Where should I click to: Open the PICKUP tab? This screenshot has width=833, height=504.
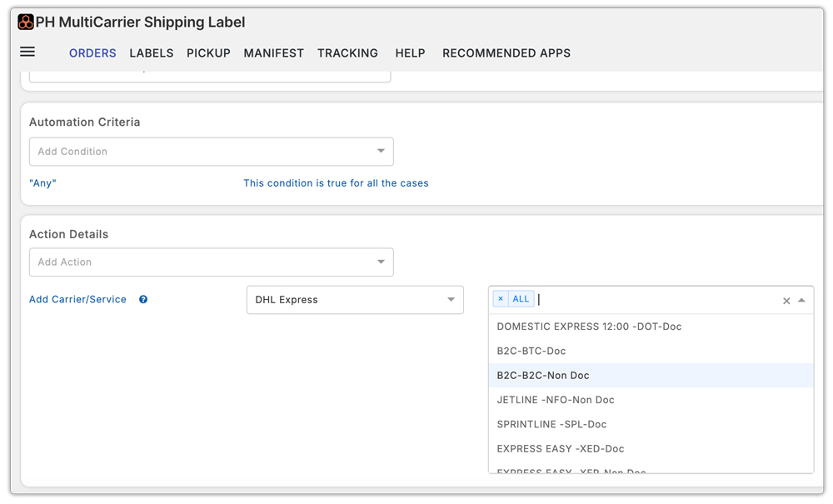pyautogui.click(x=208, y=53)
